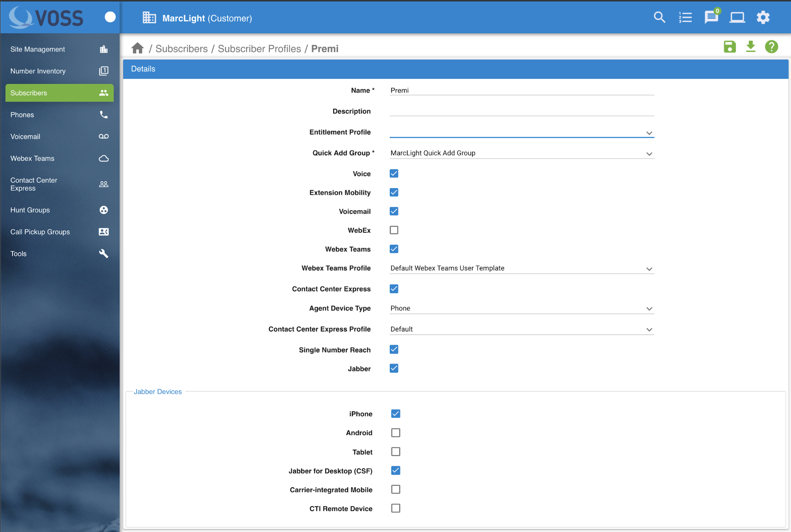The width and height of the screenshot is (791, 532).
Task: Uncheck the Voicemail checkbox
Action: tap(394, 211)
